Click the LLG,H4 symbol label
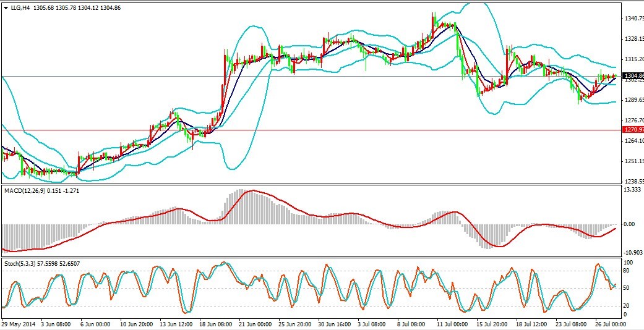644x330 pixels. click(x=20, y=7)
